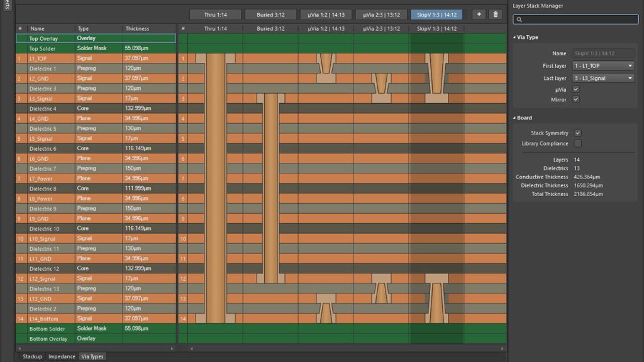Disable Stack Symmetry checkbox
Viewport: 644px width, 362px height.
tap(577, 133)
